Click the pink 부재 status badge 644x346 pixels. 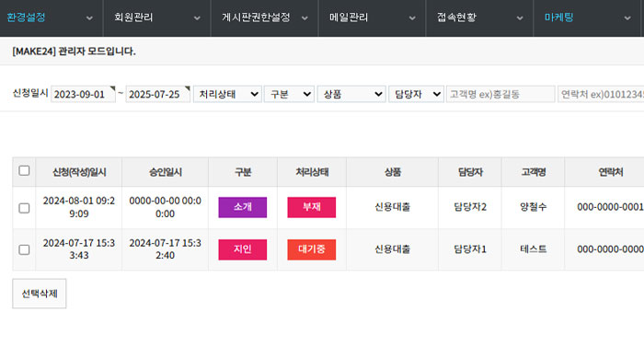(311, 207)
